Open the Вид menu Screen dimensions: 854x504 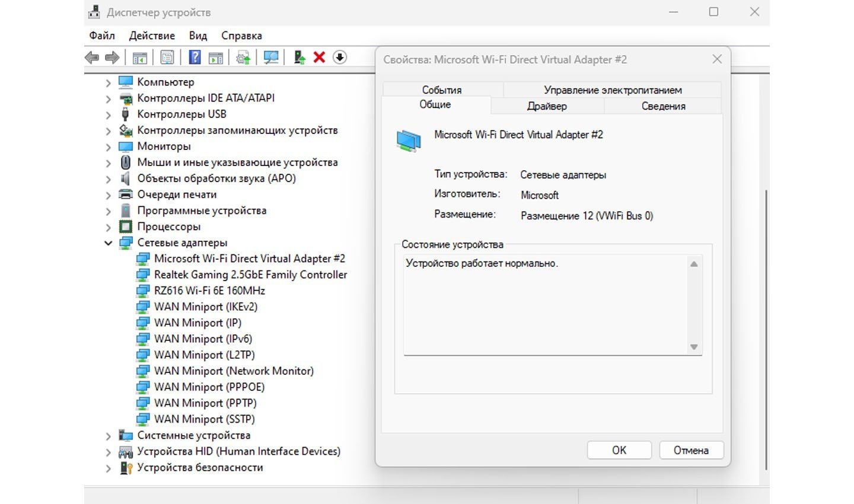(x=198, y=36)
